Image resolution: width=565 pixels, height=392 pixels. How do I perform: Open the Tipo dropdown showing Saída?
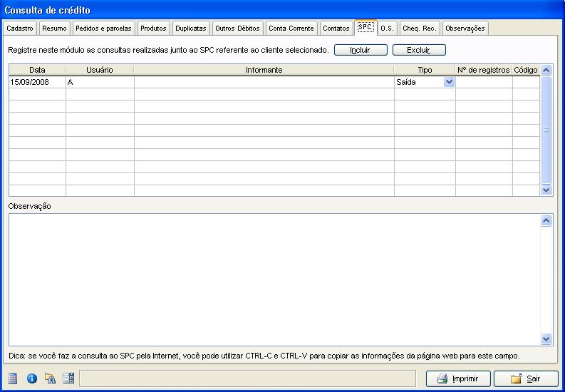tap(449, 82)
